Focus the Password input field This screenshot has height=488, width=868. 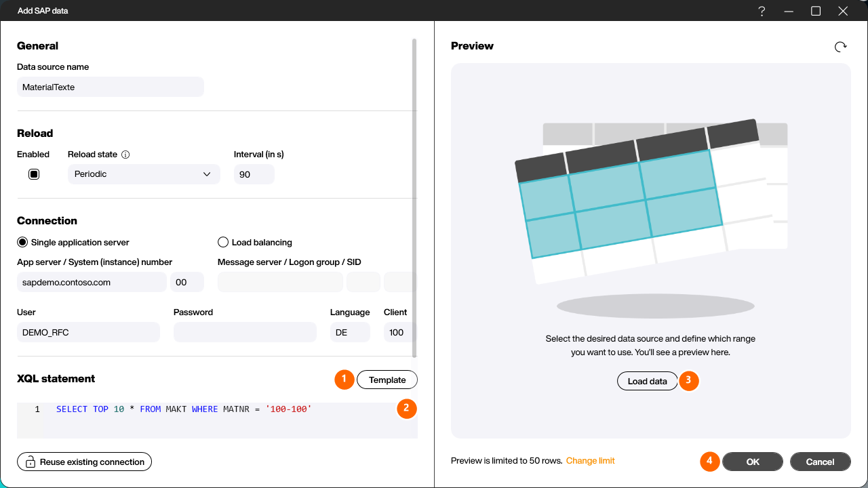tap(245, 332)
